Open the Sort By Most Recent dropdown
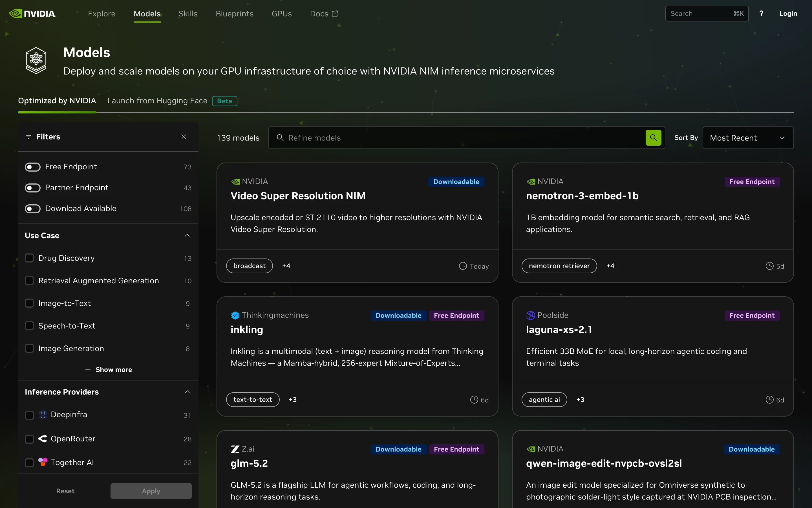This screenshot has height=508, width=812. tap(748, 138)
